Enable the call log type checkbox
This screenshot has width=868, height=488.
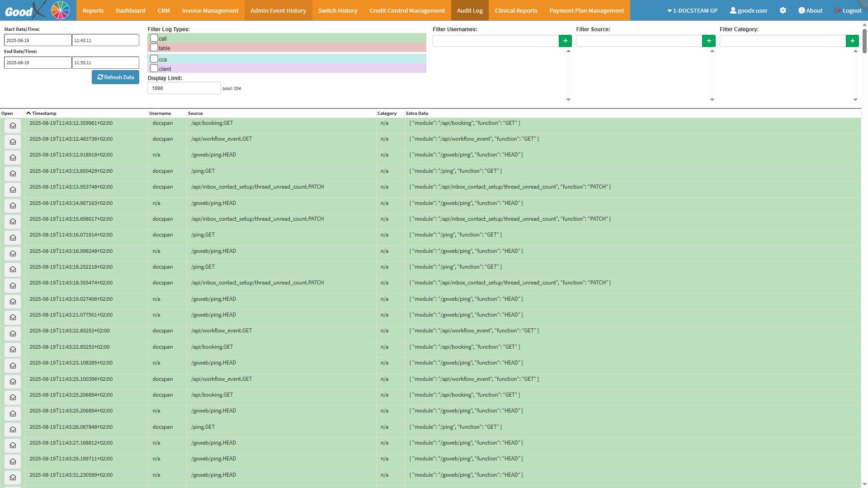[154, 38]
